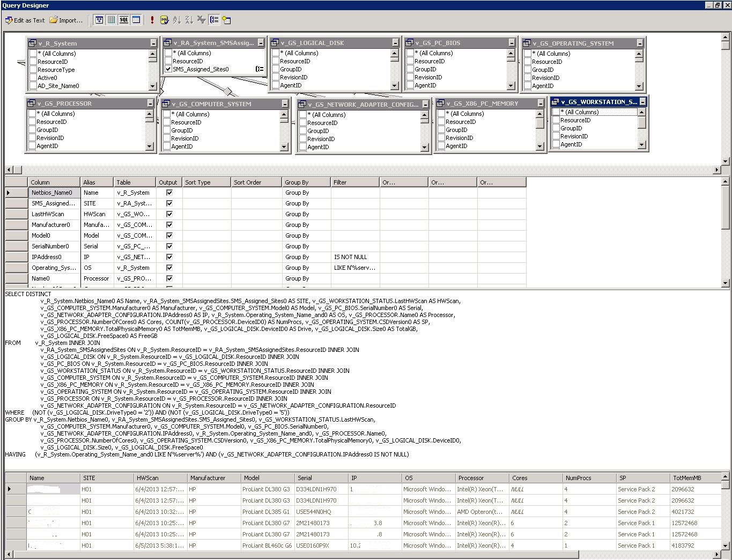Toggle the SQL pane view
The height and width of the screenshot is (560, 732).
point(124,20)
